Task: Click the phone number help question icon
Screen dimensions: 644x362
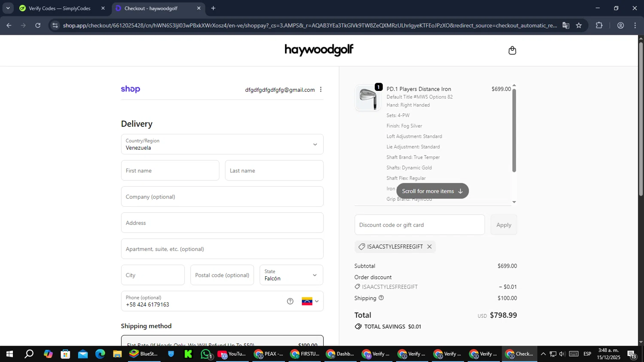Action: click(290, 301)
